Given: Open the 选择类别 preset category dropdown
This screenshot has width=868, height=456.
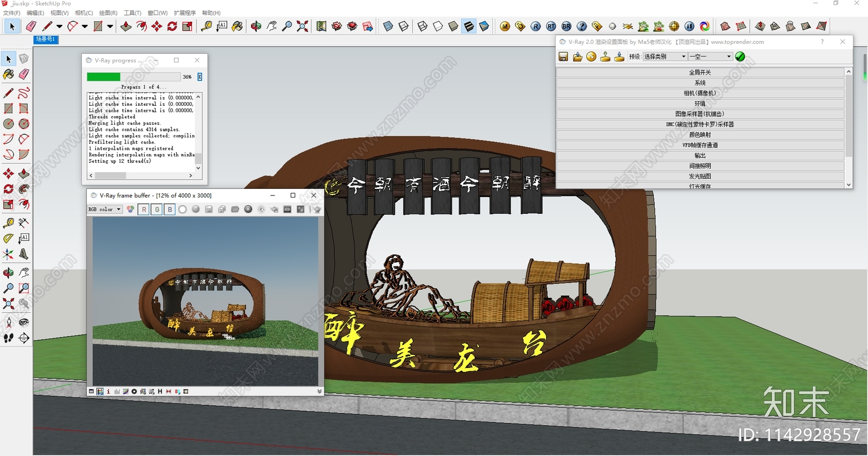Looking at the screenshot, I should click(665, 56).
